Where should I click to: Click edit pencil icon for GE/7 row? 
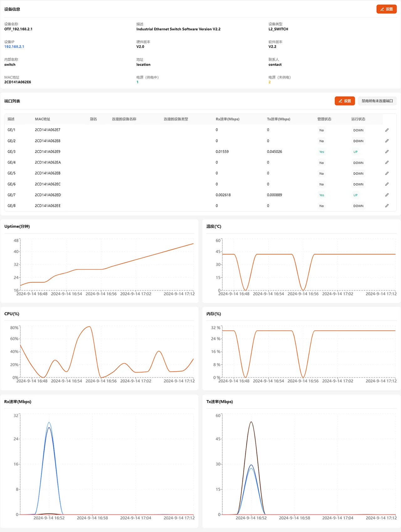(x=387, y=195)
